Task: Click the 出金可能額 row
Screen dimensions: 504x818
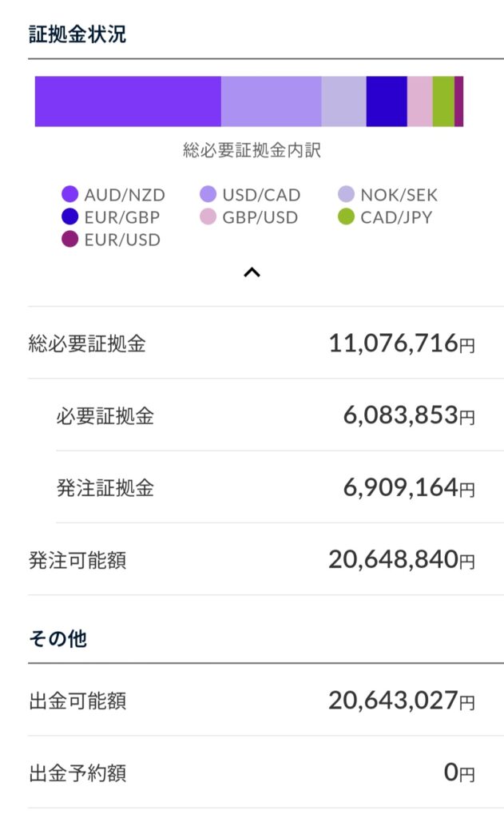Action: point(252,701)
